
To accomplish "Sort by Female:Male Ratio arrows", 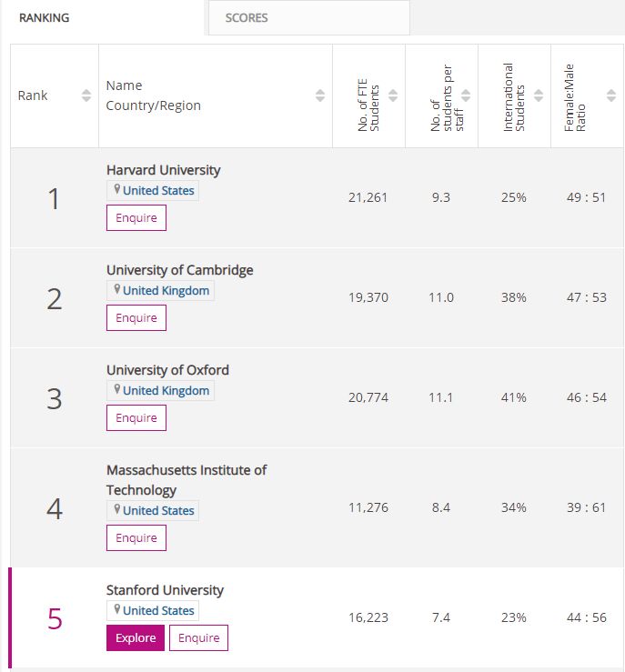I will [611, 95].
